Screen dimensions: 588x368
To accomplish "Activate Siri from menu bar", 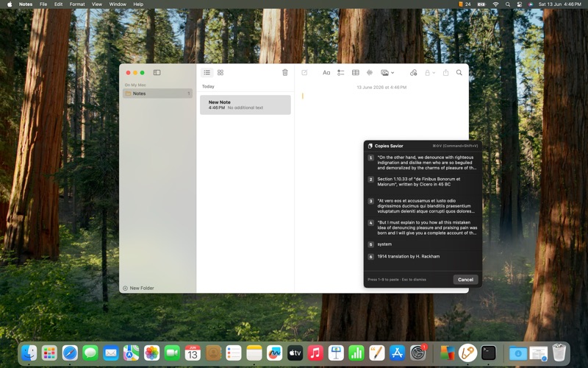I will [530, 4].
